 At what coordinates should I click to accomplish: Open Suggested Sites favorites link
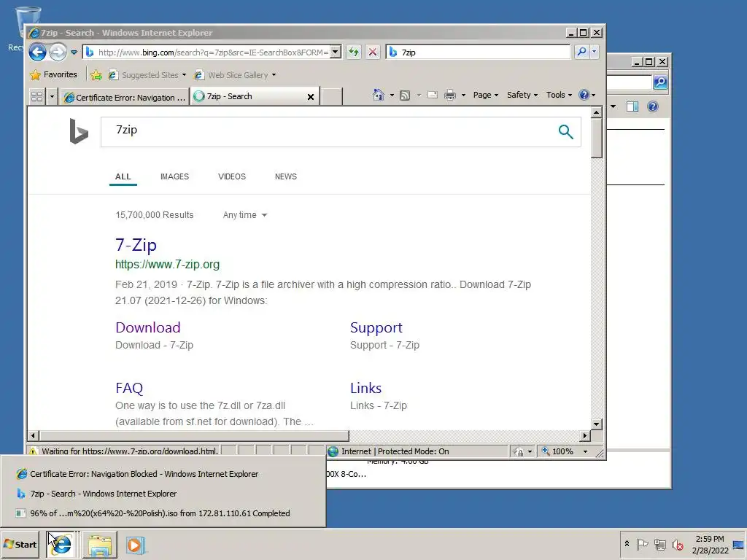pyautogui.click(x=147, y=75)
